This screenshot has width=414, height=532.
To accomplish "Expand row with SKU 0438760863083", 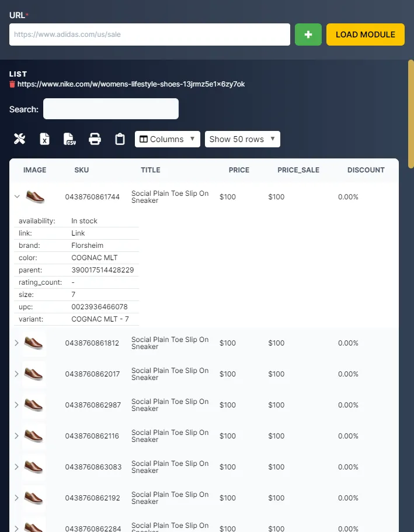I will point(16,467).
